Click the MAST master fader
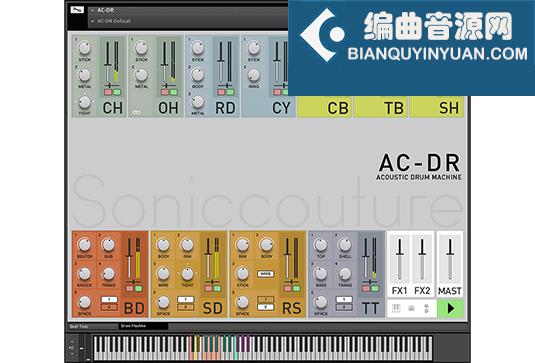 click(x=450, y=259)
